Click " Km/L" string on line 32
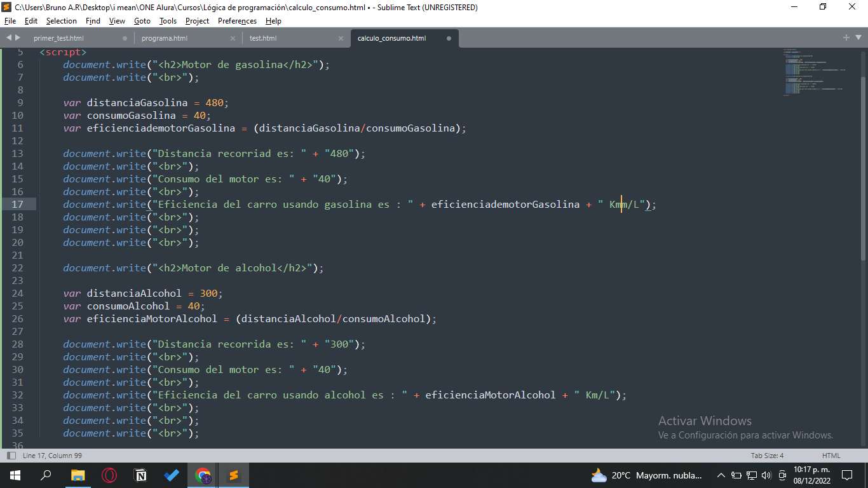Image resolution: width=868 pixels, height=488 pixels. click(x=595, y=395)
